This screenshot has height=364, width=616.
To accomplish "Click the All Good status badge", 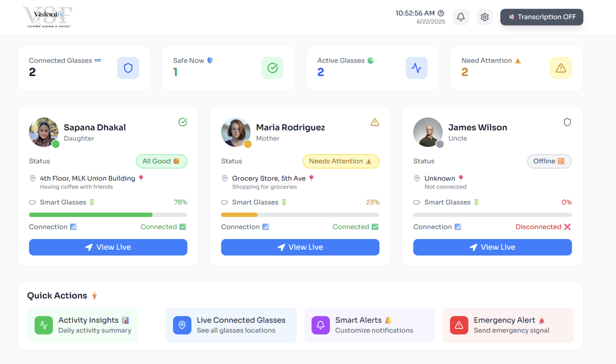I will coord(161,161).
